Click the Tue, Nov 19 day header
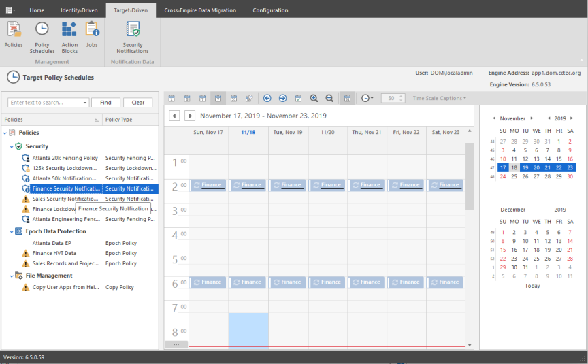 coord(288,132)
